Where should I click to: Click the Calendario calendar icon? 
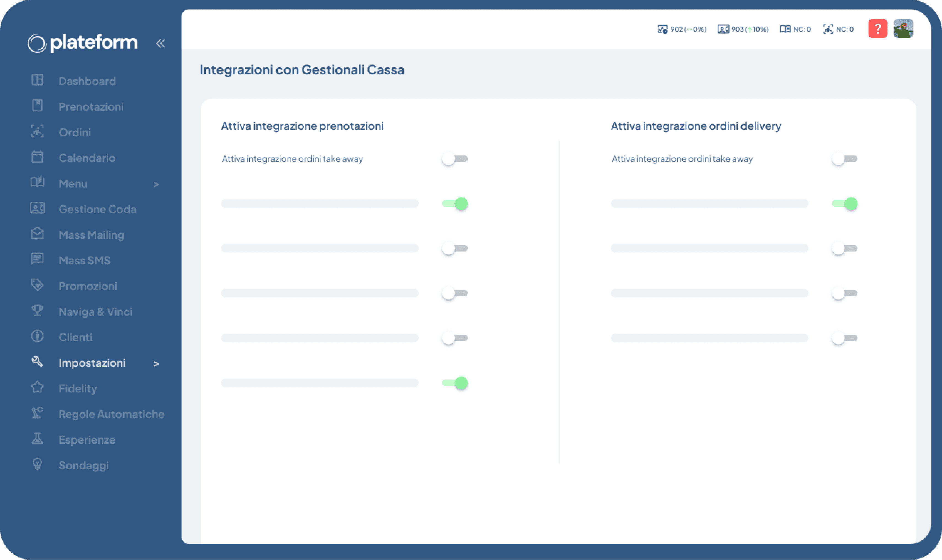[x=37, y=157]
